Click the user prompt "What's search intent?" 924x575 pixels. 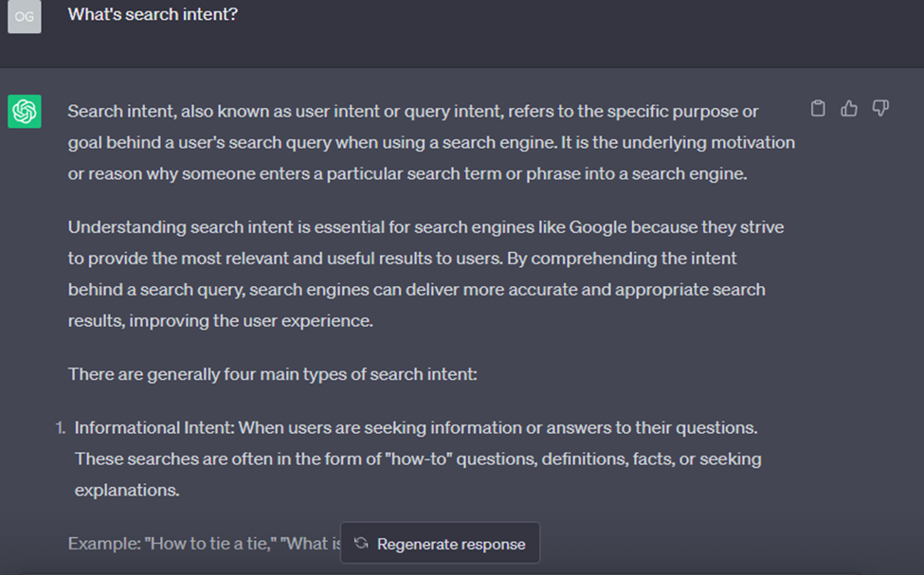[x=153, y=15]
